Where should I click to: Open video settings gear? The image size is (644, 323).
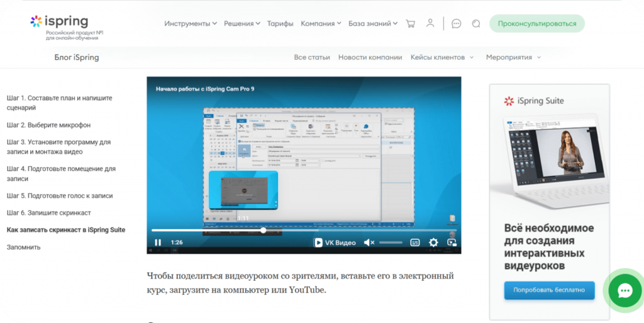click(433, 242)
